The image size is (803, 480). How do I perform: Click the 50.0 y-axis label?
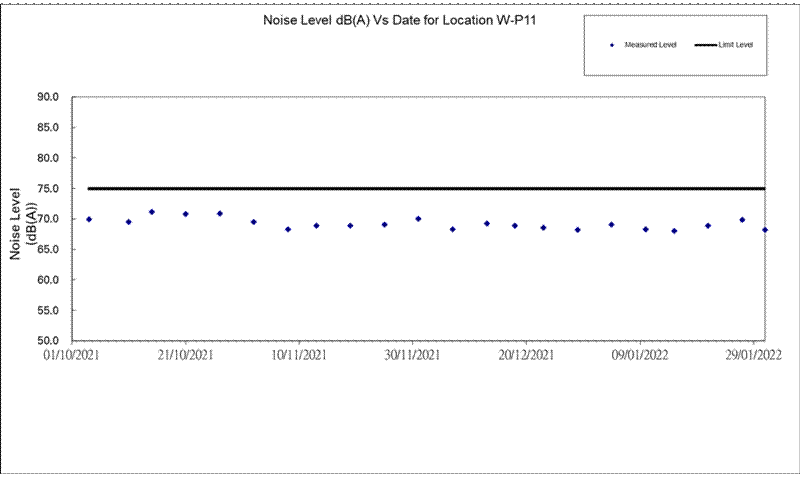pos(48,341)
